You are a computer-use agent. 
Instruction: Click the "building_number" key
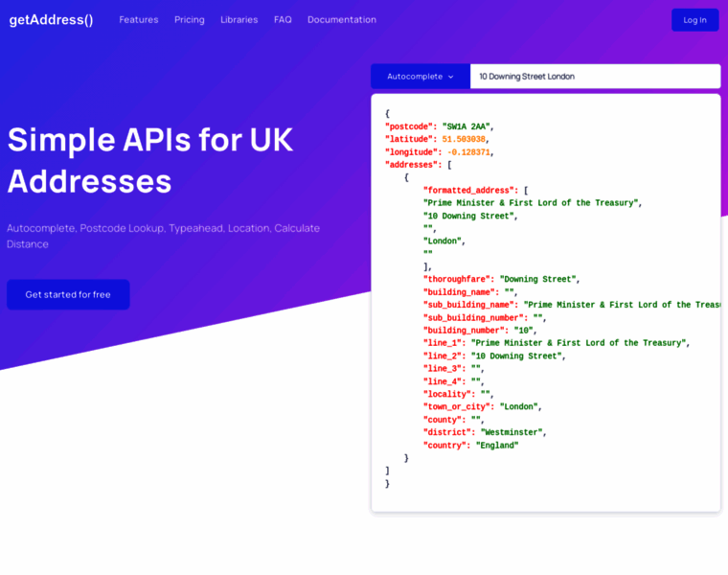tap(464, 331)
